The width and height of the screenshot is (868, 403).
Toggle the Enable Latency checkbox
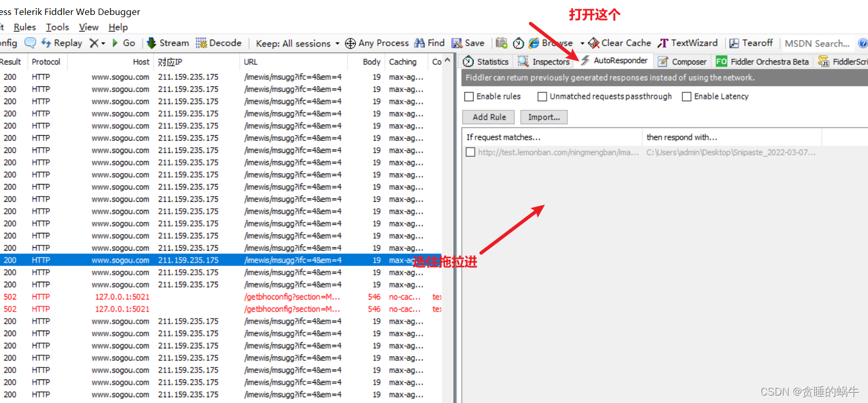pyautogui.click(x=686, y=97)
